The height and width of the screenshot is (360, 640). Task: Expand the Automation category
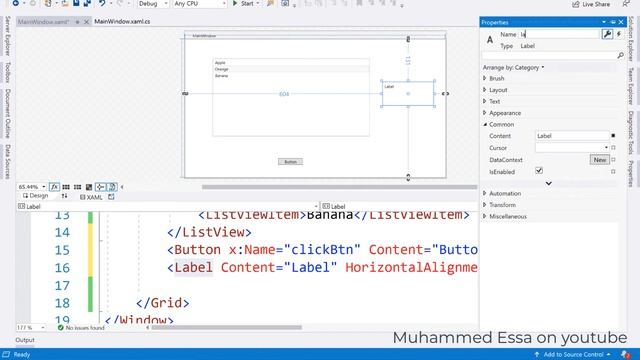tap(484, 193)
